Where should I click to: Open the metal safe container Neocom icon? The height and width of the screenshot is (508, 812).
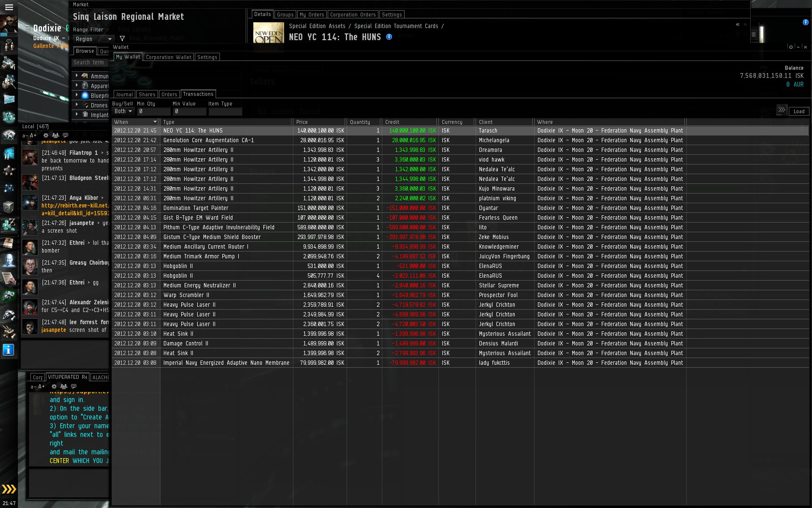[x=9, y=207]
